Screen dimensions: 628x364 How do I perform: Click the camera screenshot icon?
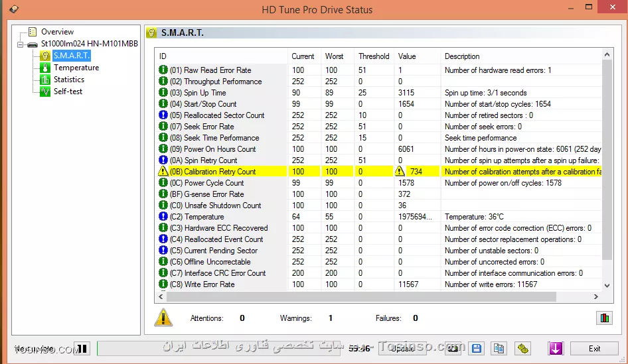coord(453,348)
